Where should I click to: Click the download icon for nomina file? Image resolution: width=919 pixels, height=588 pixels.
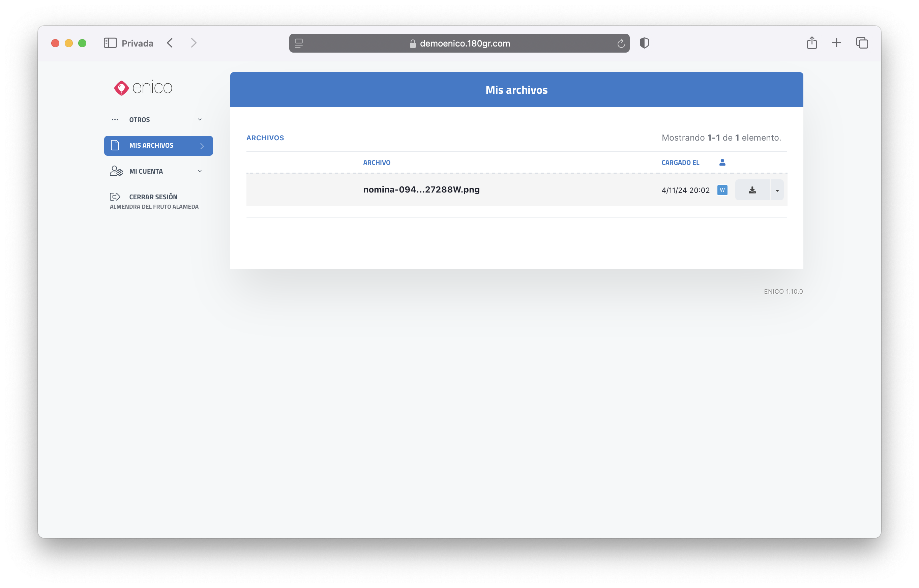(752, 190)
